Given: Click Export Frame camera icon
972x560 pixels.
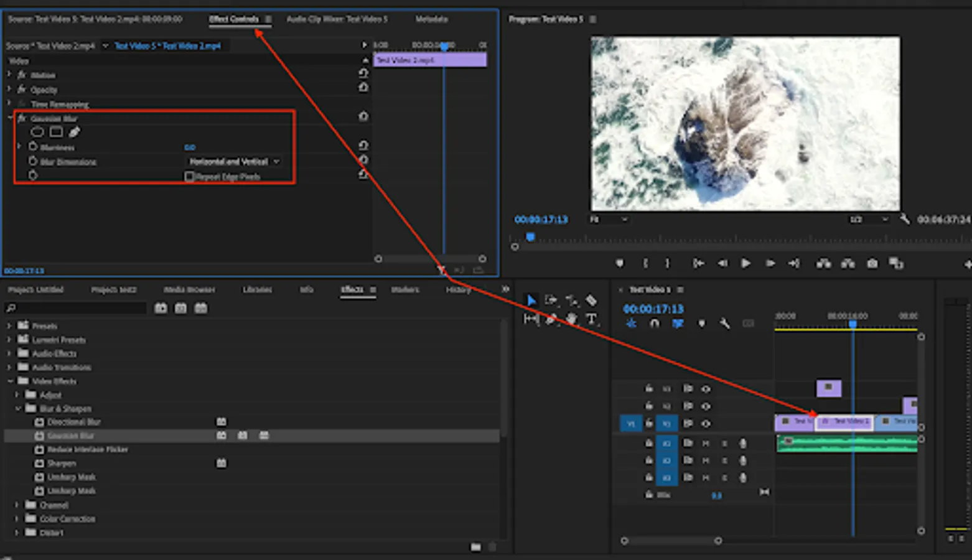Looking at the screenshot, I should pos(872,264).
